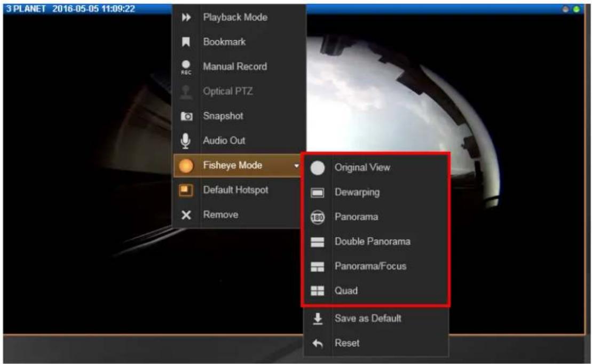The width and height of the screenshot is (592, 364).
Task: Click the Optical PTZ joystick icon
Action: click(x=186, y=92)
